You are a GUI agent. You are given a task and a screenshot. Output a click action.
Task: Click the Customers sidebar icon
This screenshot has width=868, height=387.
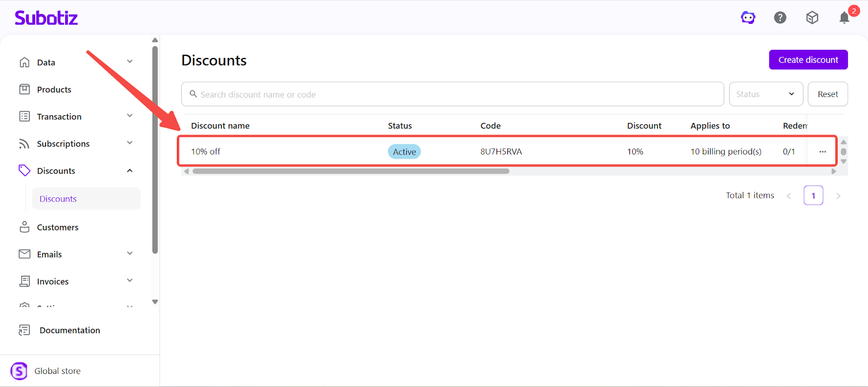click(24, 227)
